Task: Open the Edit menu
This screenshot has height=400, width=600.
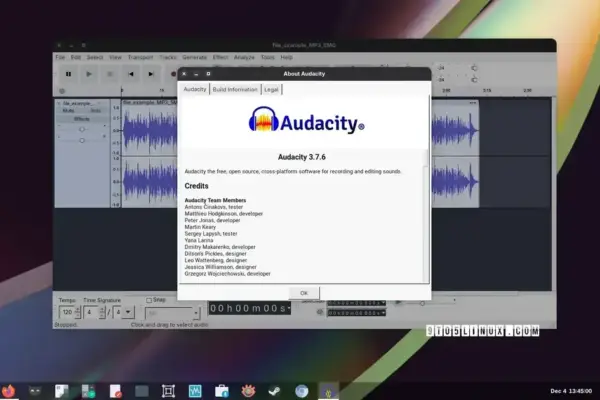Action: [x=75, y=57]
